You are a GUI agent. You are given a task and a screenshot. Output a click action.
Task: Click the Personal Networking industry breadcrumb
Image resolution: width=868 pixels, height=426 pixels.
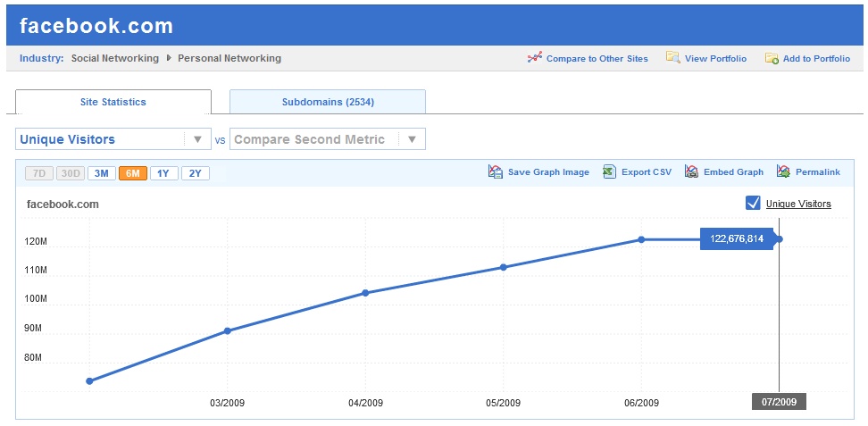click(x=230, y=58)
